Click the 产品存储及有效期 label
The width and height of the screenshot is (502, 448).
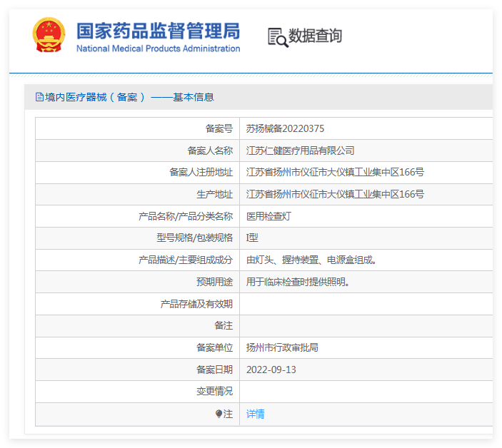click(196, 304)
